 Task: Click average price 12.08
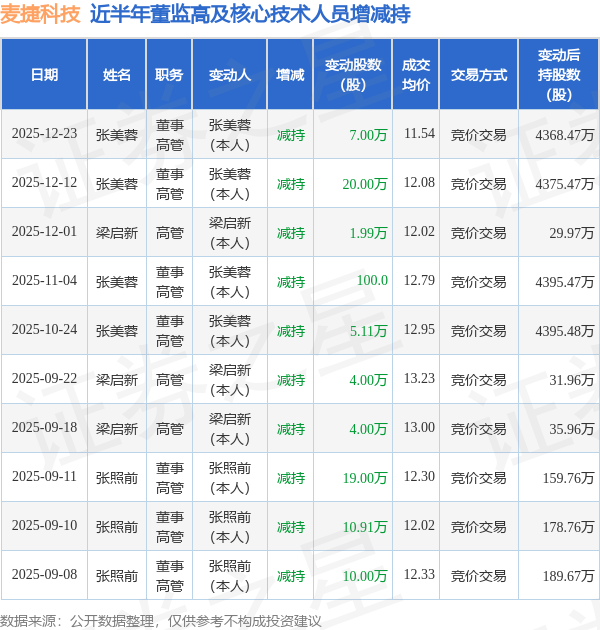coord(419,182)
